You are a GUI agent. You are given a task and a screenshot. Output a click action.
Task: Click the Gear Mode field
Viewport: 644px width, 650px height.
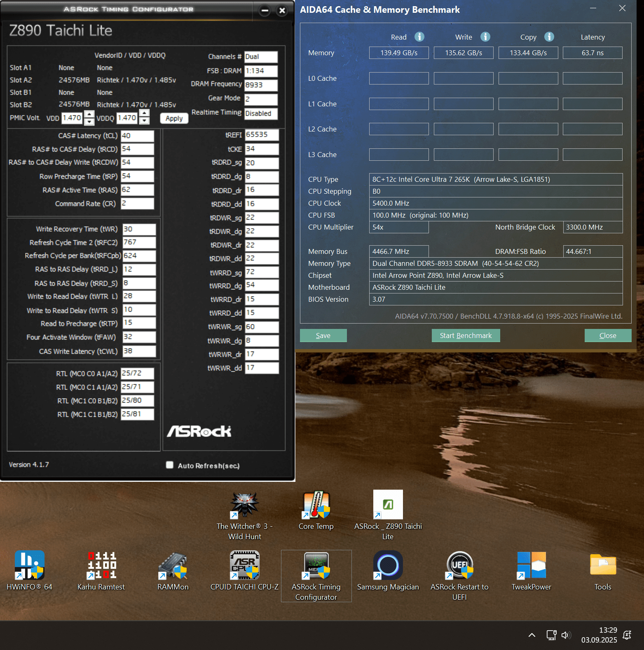tap(261, 99)
